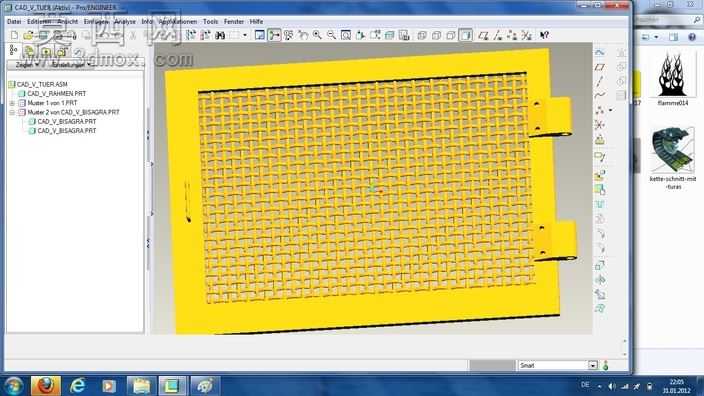Open the View Manager icon

coord(404,35)
